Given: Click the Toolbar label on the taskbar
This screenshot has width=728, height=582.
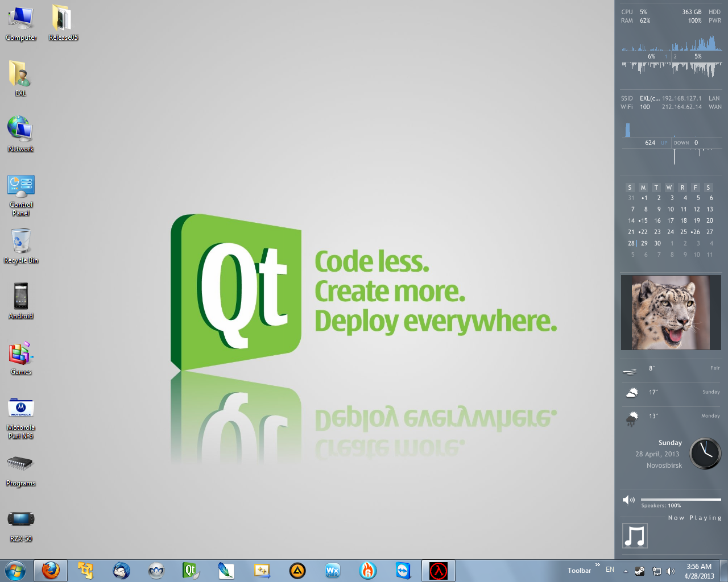Looking at the screenshot, I should (579, 571).
